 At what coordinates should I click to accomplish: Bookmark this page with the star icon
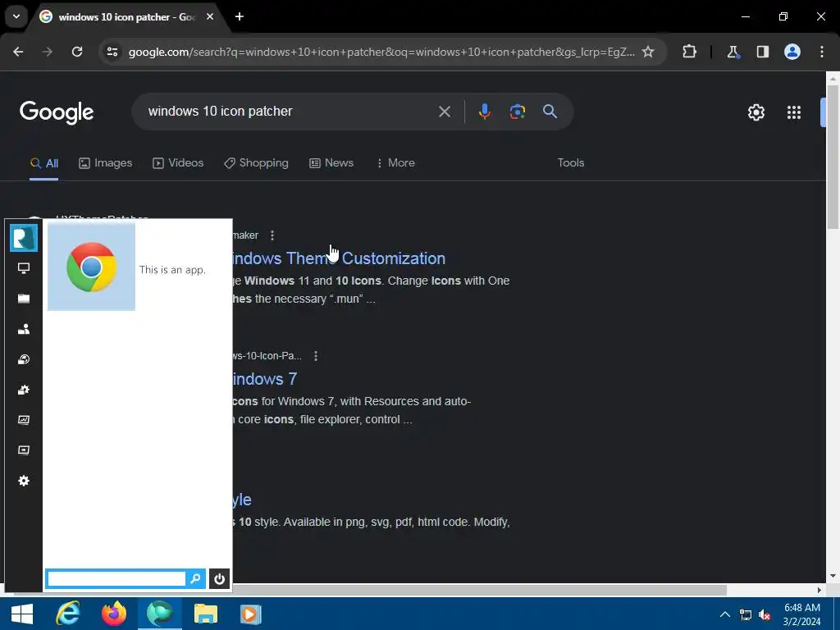648,52
